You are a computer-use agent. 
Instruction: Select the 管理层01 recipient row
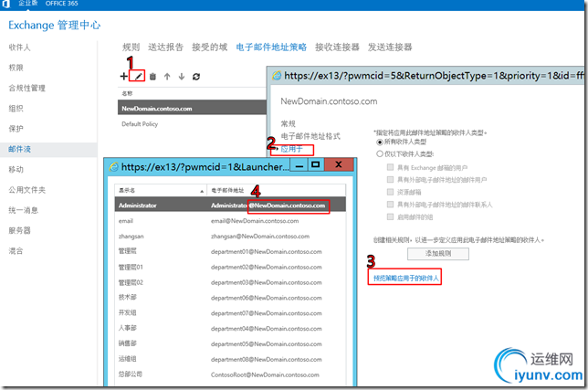(230, 267)
